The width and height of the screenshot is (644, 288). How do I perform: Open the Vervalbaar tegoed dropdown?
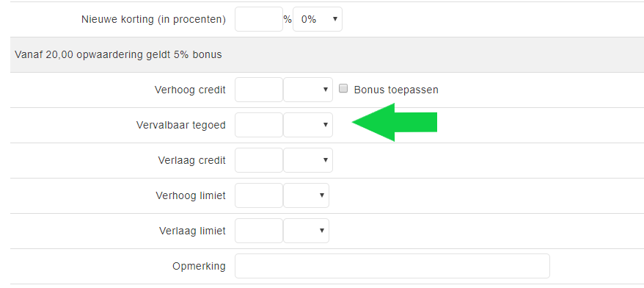(308, 125)
